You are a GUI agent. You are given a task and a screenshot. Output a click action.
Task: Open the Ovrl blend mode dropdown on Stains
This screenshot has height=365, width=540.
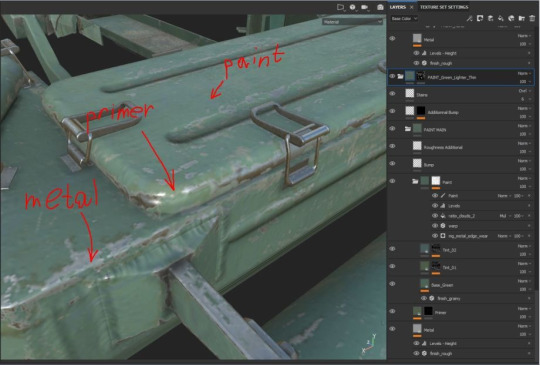524,91
